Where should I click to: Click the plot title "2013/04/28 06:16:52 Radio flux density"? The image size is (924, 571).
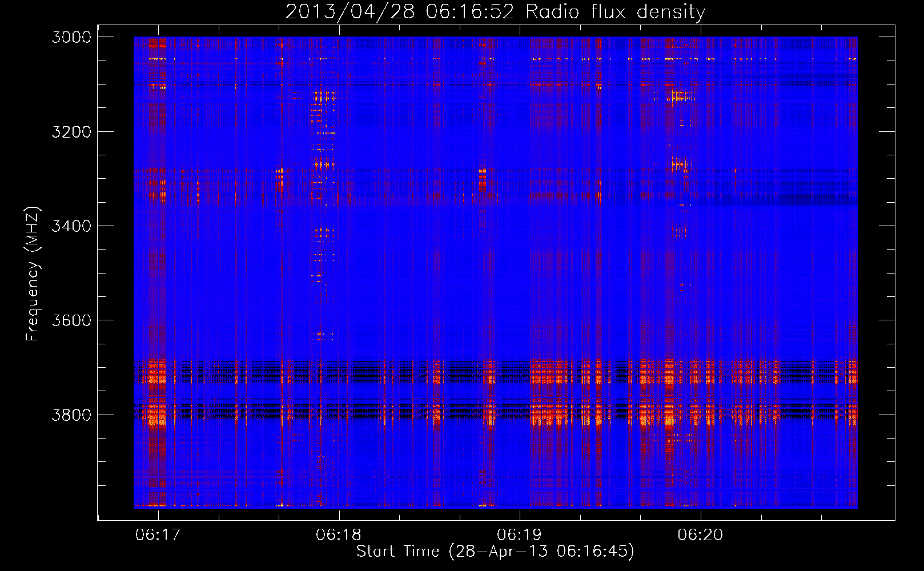tap(495, 11)
